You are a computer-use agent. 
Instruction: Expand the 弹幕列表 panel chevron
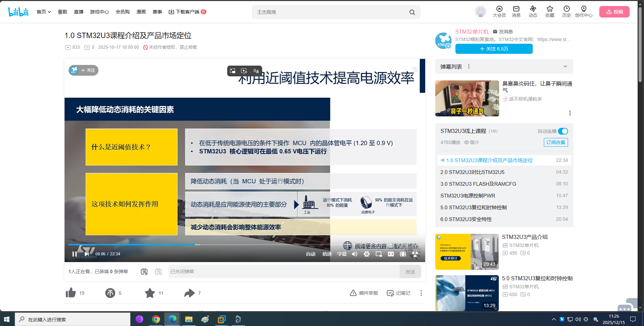565,67
